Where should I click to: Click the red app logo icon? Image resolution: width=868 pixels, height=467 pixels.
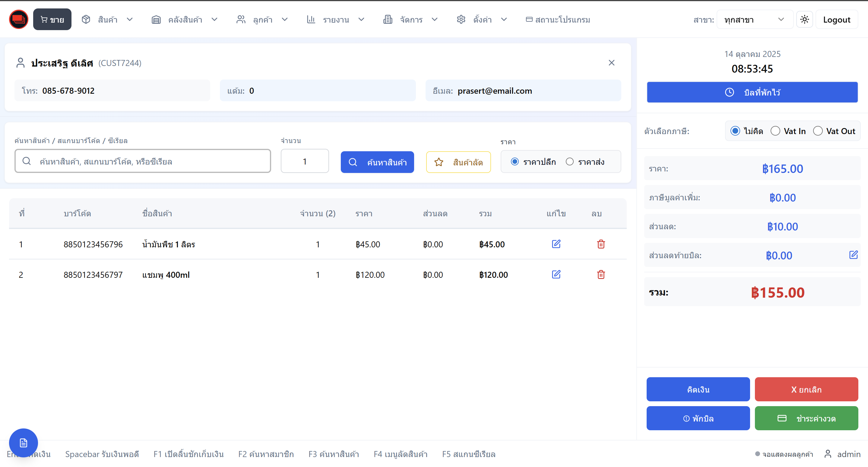click(x=18, y=20)
